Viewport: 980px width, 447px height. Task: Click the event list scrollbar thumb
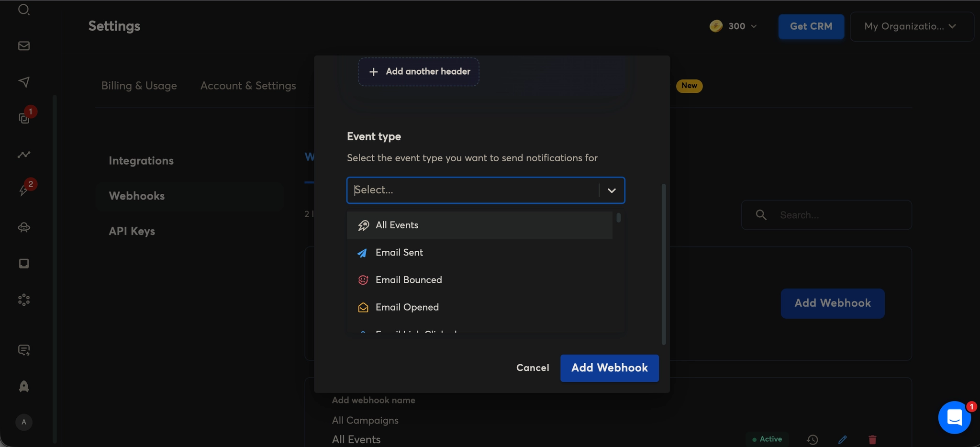tap(619, 218)
